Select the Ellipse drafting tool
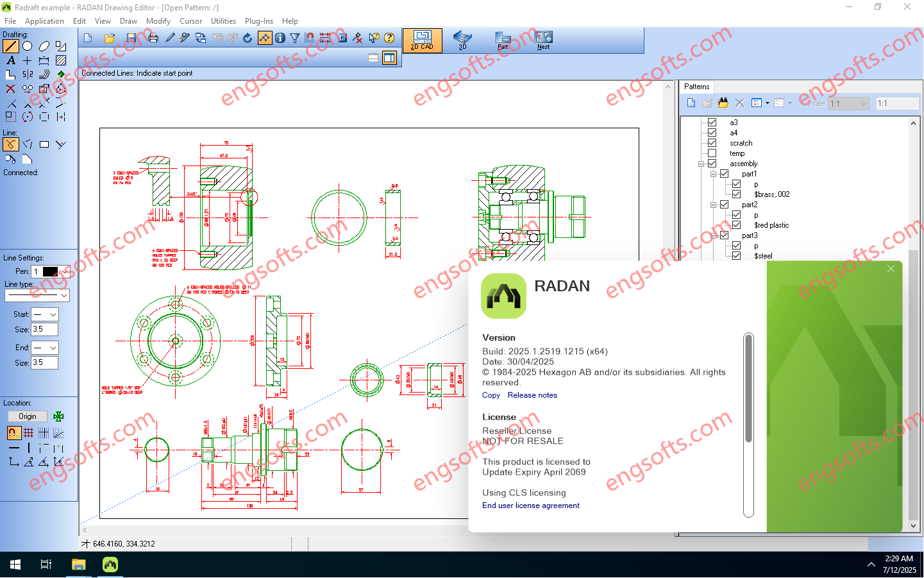Image resolution: width=924 pixels, height=578 pixels. coord(44,46)
